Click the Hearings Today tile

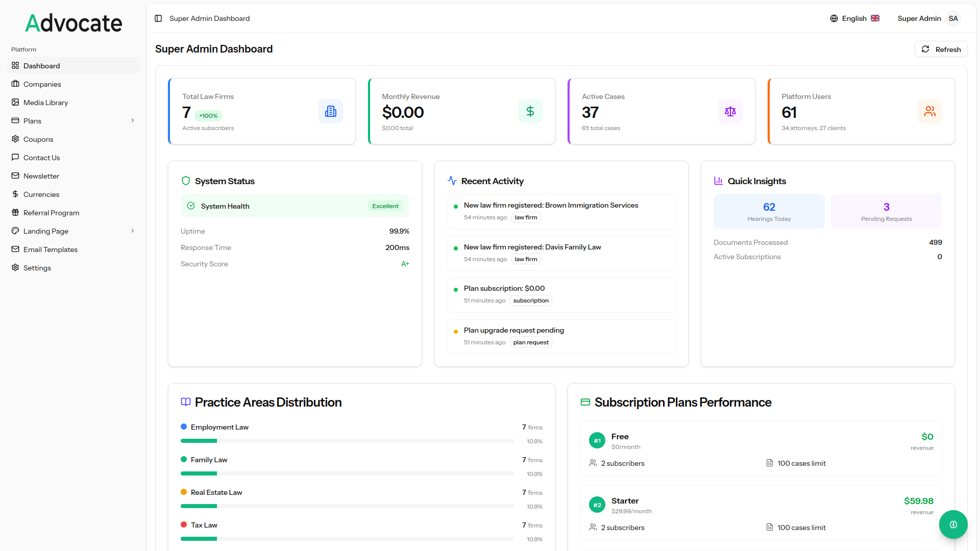[x=769, y=211]
